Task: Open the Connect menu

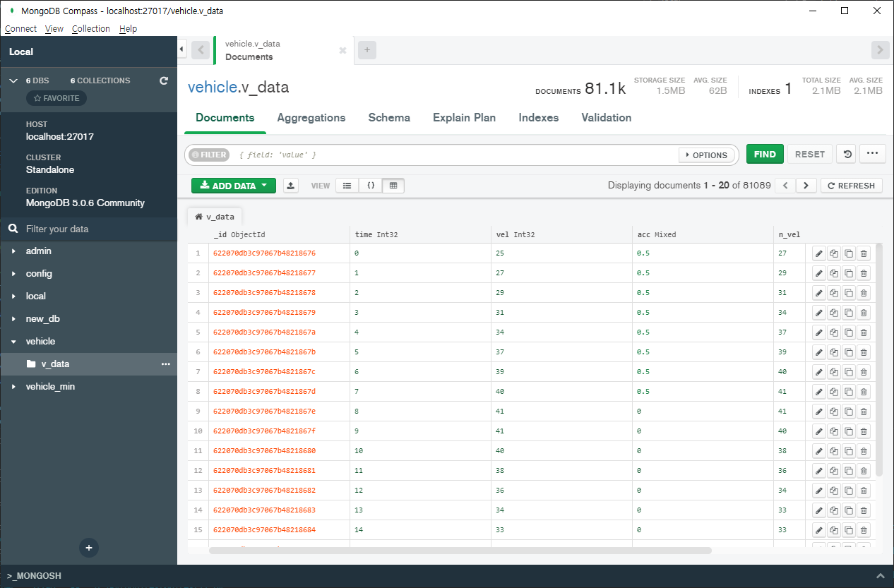Action: pos(20,29)
